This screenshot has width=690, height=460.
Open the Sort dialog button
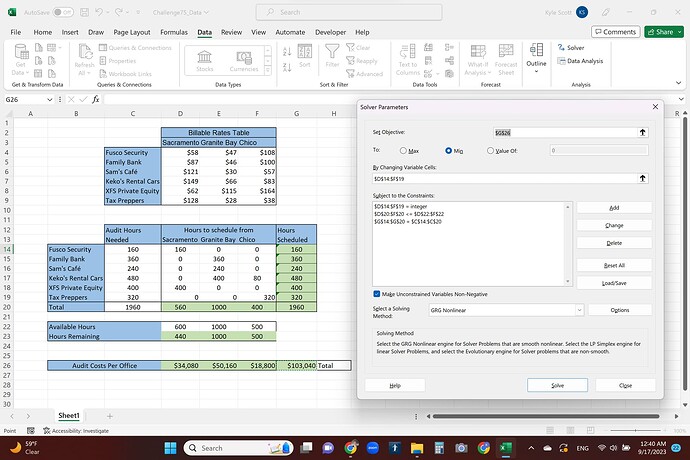point(305,56)
